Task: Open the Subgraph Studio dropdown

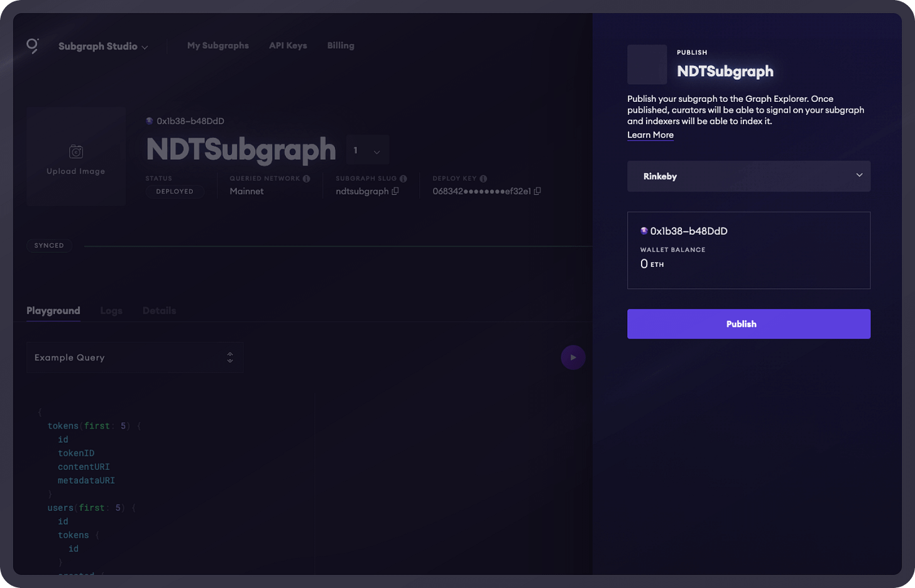Action: pyautogui.click(x=103, y=46)
